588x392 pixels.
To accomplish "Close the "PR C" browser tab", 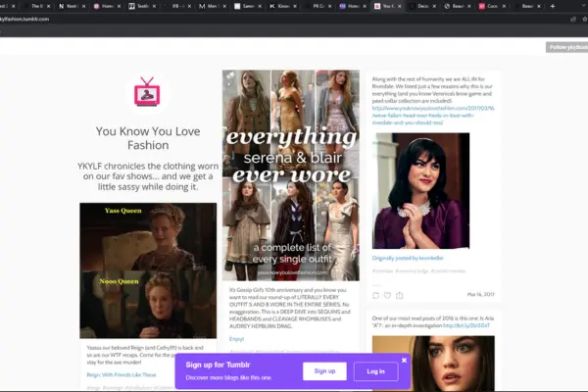I will click(x=329, y=7).
